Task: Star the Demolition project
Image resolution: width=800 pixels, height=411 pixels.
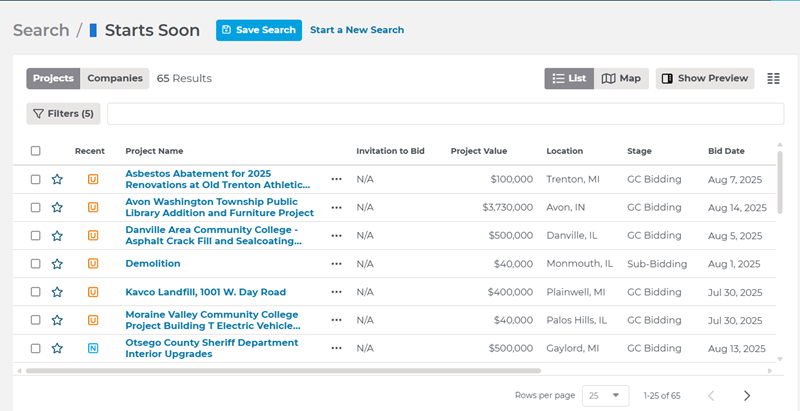Action: coord(57,264)
